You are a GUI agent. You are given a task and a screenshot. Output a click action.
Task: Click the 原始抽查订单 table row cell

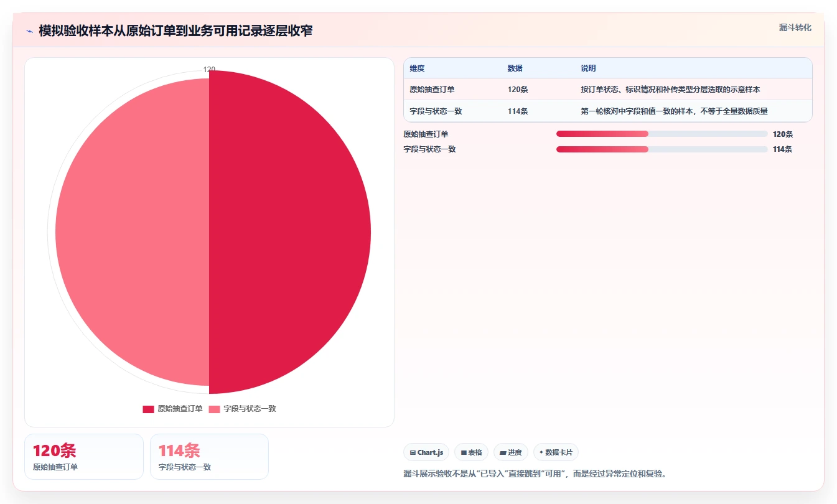(x=432, y=90)
